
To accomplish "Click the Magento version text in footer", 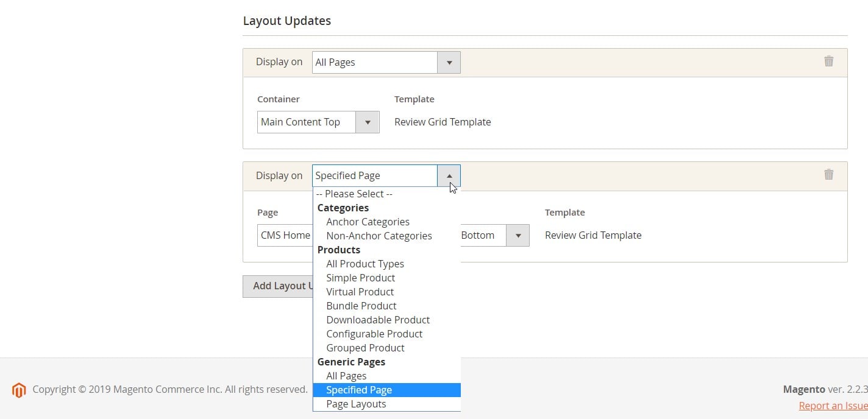I will 825,389.
